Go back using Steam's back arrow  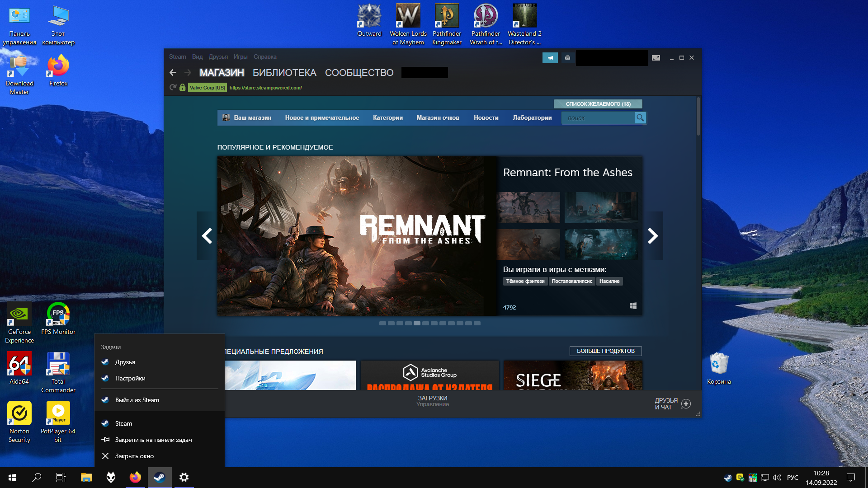point(173,73)
